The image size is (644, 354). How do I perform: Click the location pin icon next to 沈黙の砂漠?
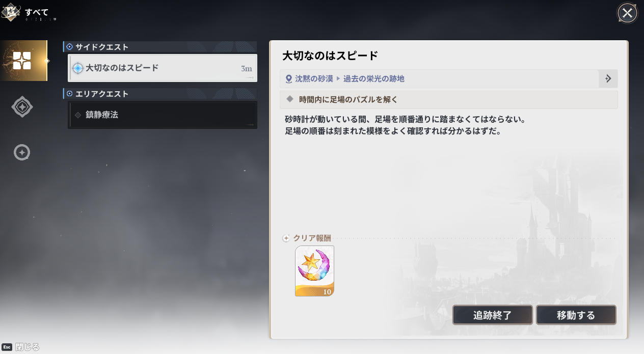pos(289,79)
